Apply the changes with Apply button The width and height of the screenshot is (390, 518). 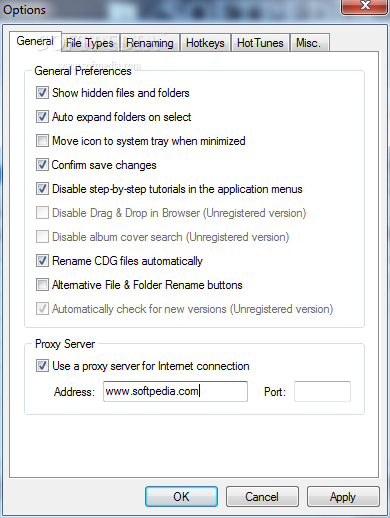tap(343, 497)
